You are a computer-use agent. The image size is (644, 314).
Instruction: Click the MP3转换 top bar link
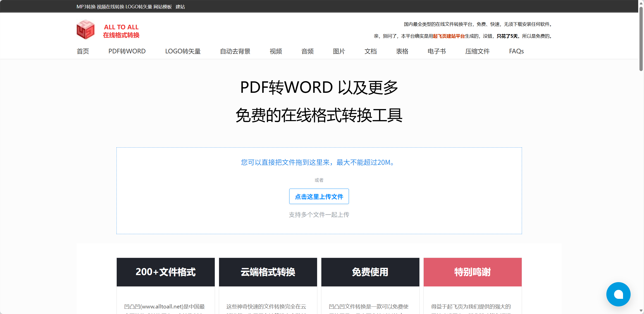click(86, 7)
